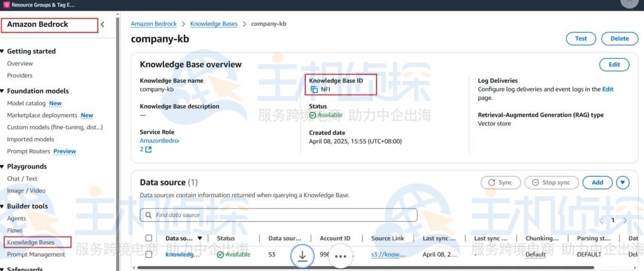
Task: Collapse the Builder tools section
Action: [x=2, y=206]
